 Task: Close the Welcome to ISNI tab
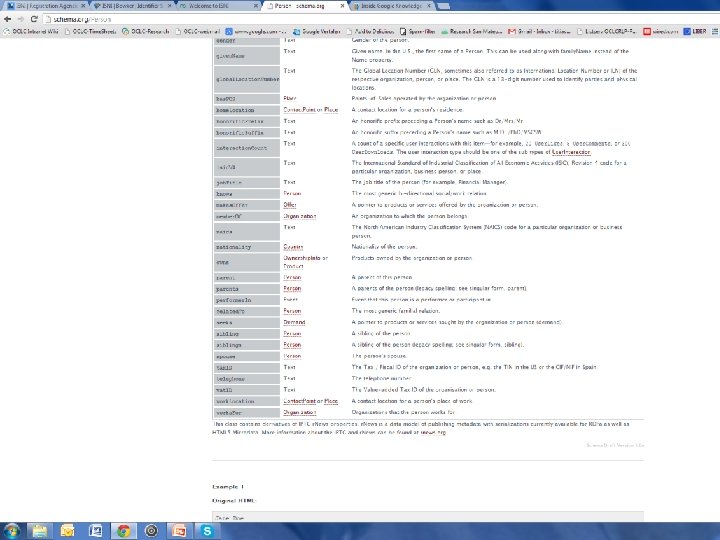pos(256,6)
